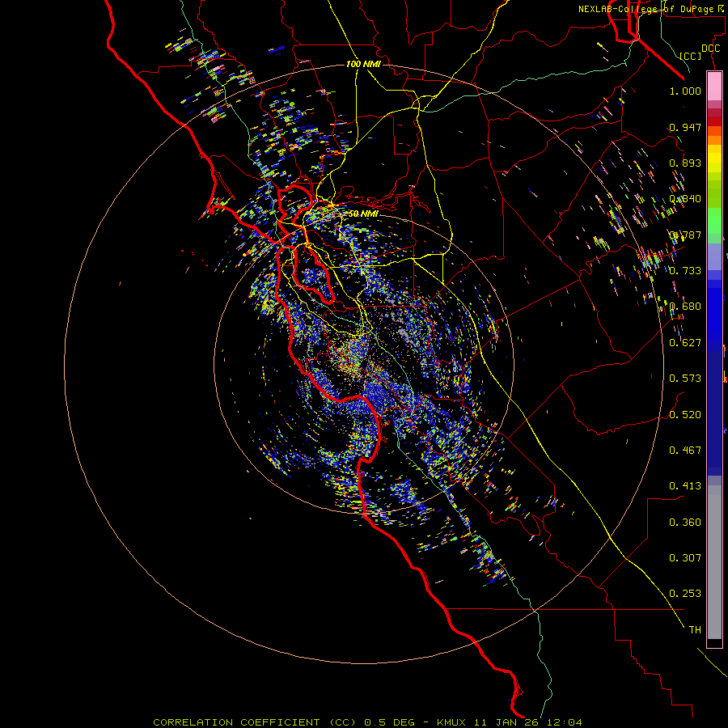Viewport: 728px width, 728px height.
Task: Click "CORRELATION COEFFICIENT (CC)" in the bottom caption
Action: click(255, 722)
